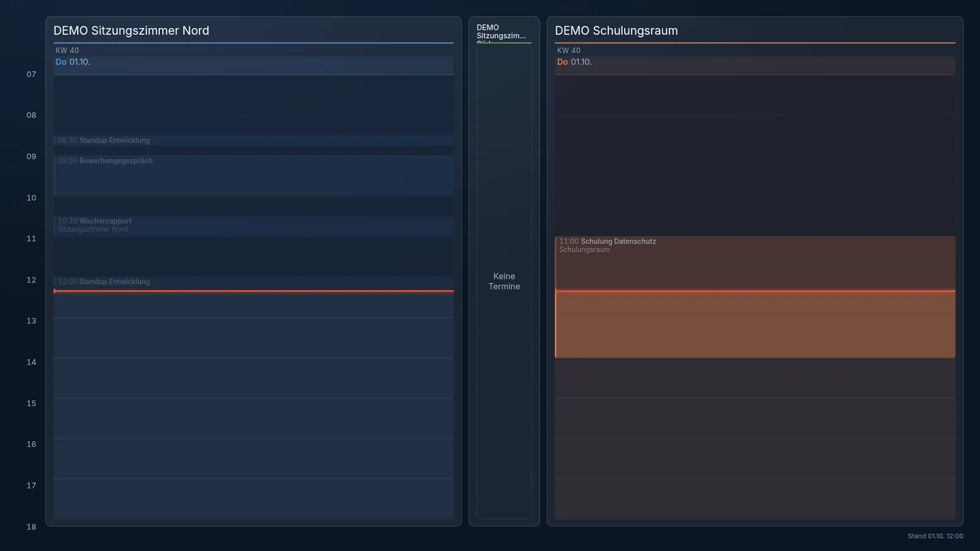This screenshot has width=980, height=551.
Task: Click the 17 hour label
Action: coord(31,485)
